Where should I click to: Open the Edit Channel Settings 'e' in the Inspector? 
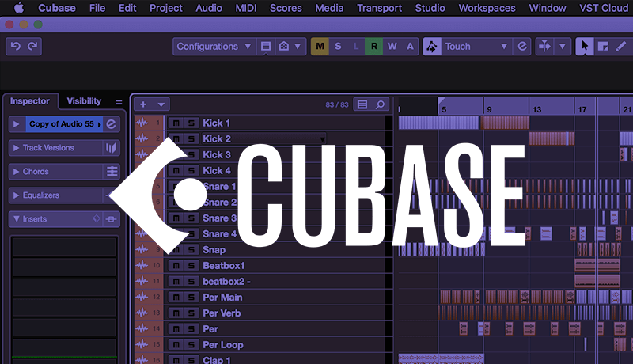(111, 124)
